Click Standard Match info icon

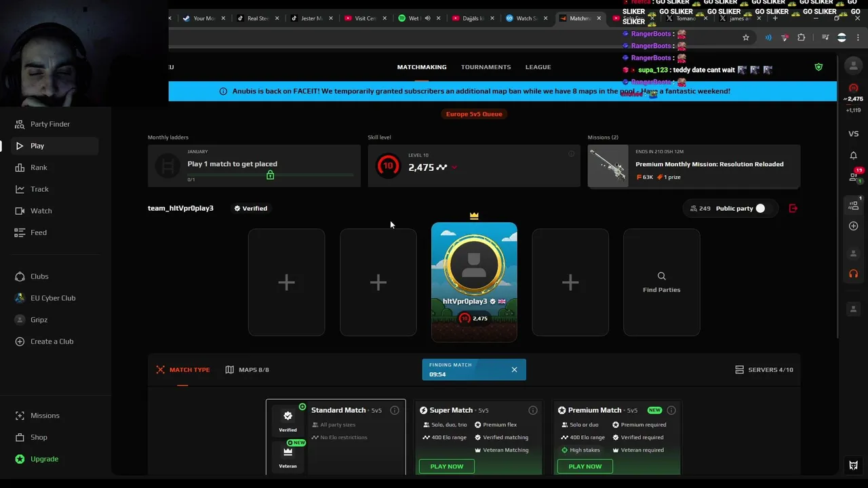(395, 411)
